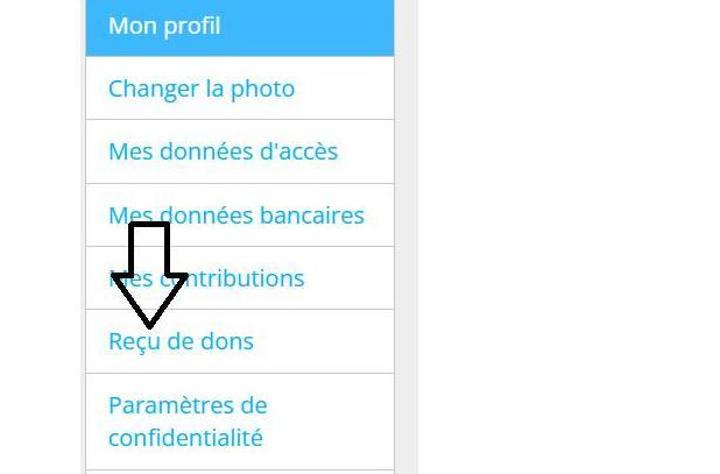Viewport: 720px width, 474px height.
Task: Open privacy settings from the sidebar
Action: (187, 421)
